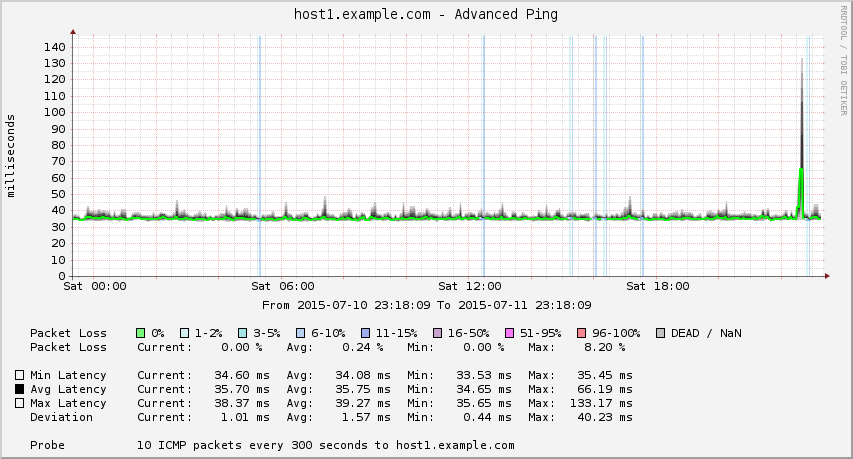Click the Sat 06:00 x-axis label

click(283, 286)
